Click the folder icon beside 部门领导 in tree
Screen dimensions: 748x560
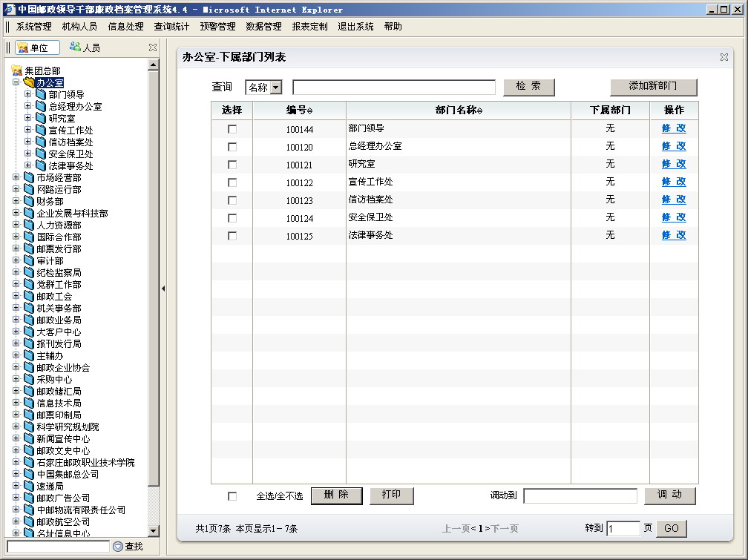point(41,94)
